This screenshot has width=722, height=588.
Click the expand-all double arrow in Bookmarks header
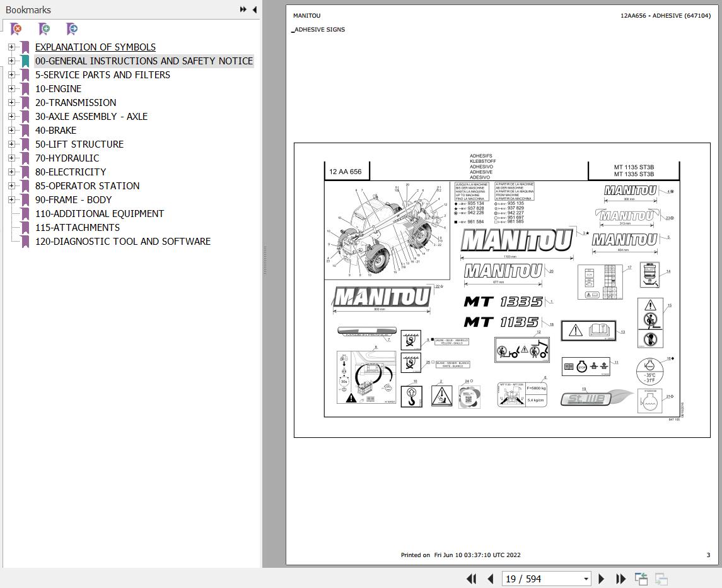click(243, 9)
